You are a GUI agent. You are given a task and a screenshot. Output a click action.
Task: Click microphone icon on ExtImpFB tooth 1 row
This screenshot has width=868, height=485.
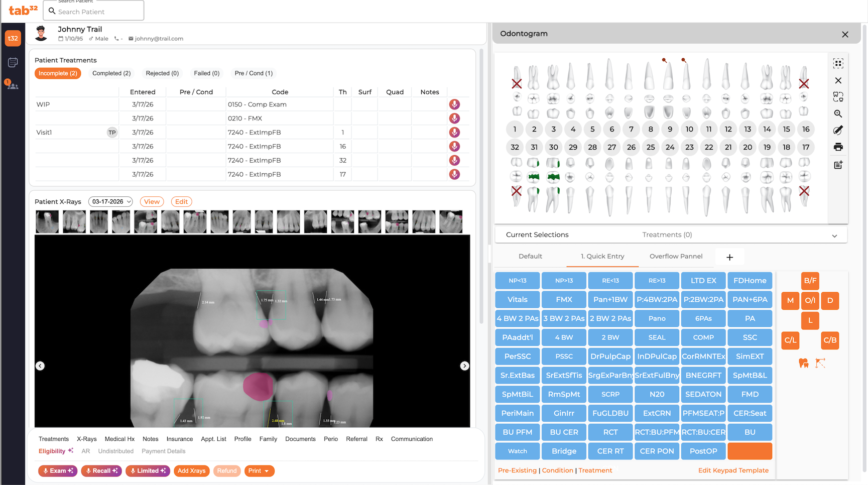coord(454,133)
